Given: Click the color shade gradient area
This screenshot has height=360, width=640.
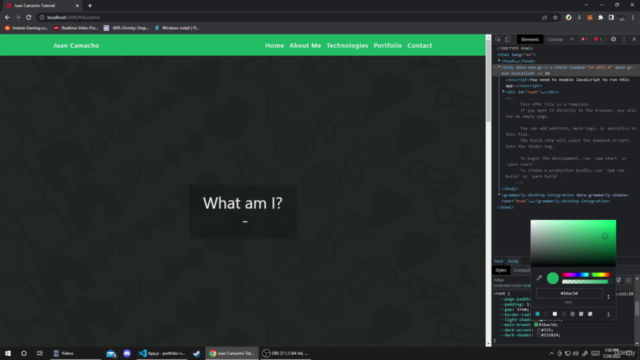Looking at the screenshot, I should click(x=573, y=243).
